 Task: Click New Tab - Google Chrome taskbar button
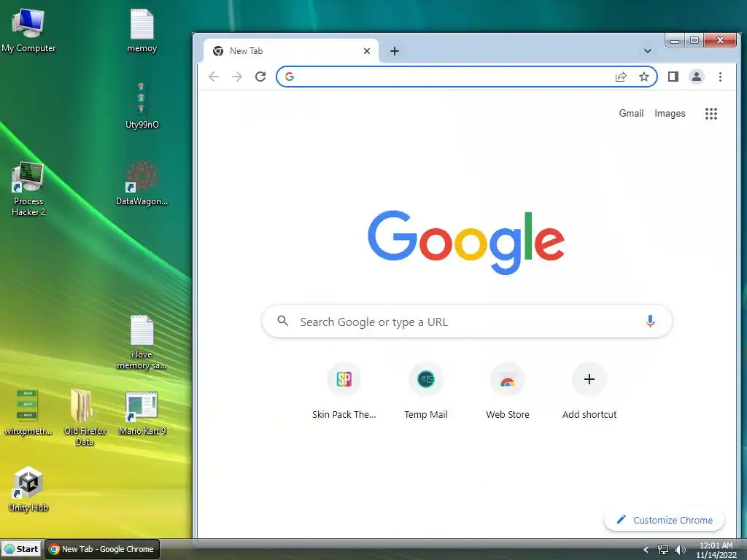click(102, 549)
